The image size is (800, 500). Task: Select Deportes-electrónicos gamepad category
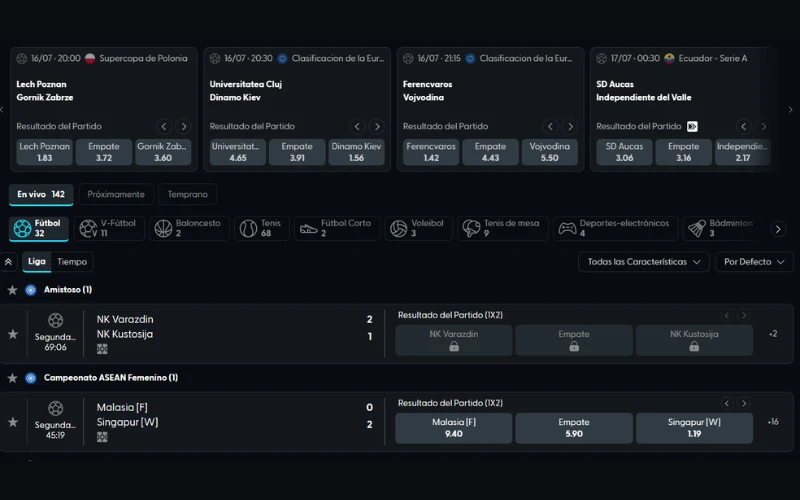(615, 228)
